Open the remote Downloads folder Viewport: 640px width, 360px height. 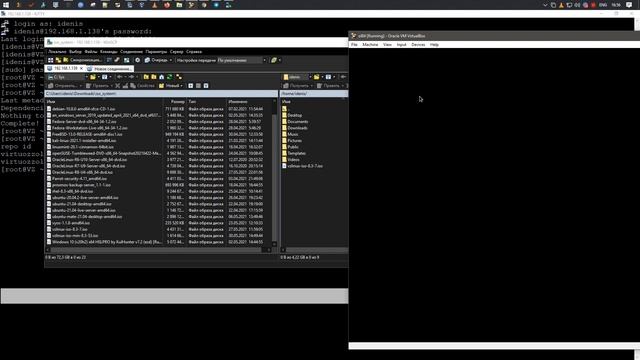click(x=295, y=128)
